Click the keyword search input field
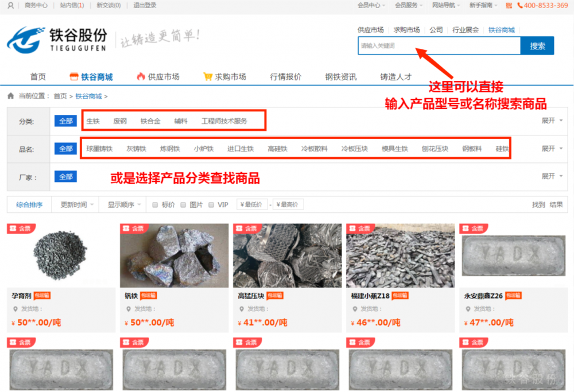Screen dimensions: 574x392 tap(439, 46)
